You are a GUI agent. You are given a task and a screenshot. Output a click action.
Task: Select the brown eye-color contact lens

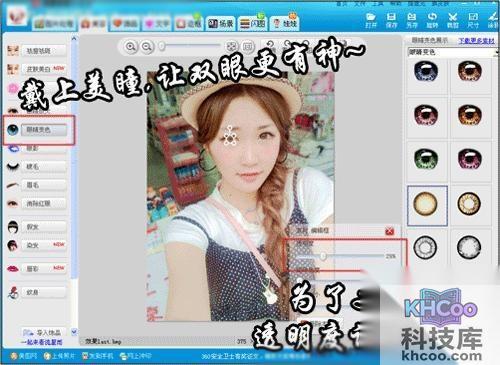[x=469, y=72]
